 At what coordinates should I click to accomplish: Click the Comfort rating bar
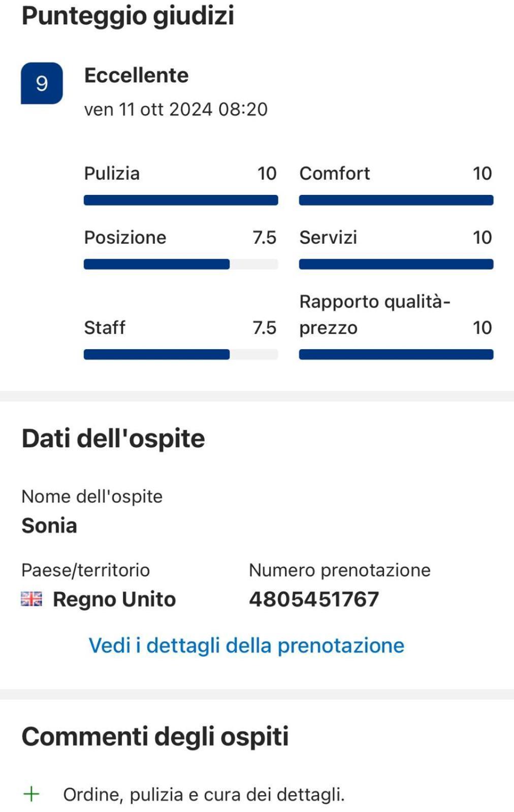(396, 200)
